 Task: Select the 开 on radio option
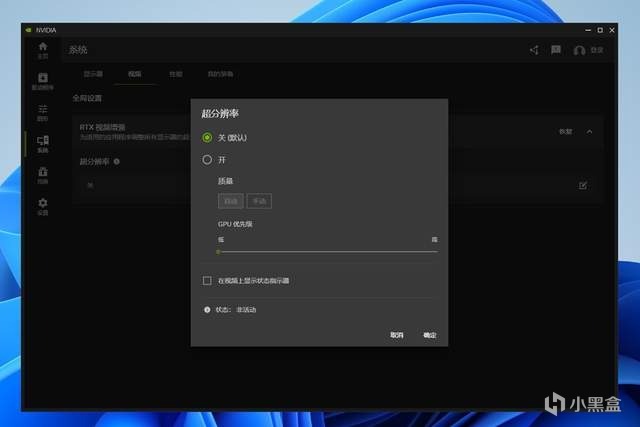207,160
